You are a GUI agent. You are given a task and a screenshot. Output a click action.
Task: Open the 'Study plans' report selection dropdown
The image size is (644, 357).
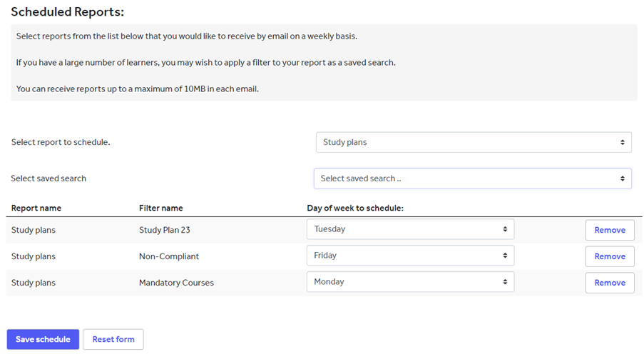point(474,142)
